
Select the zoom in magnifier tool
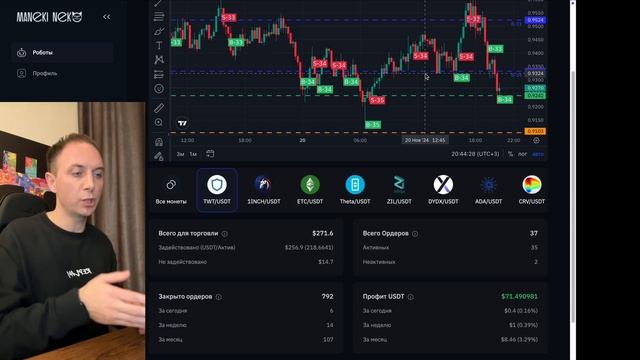point(159,122)
